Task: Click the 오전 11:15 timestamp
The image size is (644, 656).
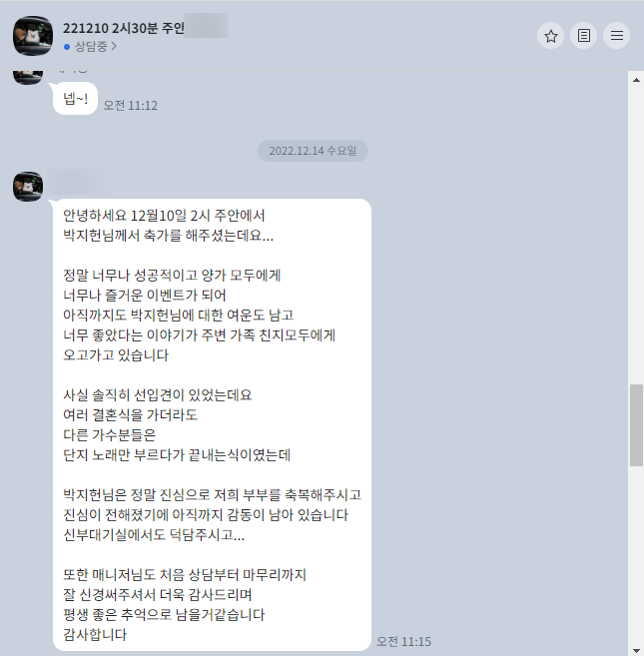Action: tap(403, 641)
